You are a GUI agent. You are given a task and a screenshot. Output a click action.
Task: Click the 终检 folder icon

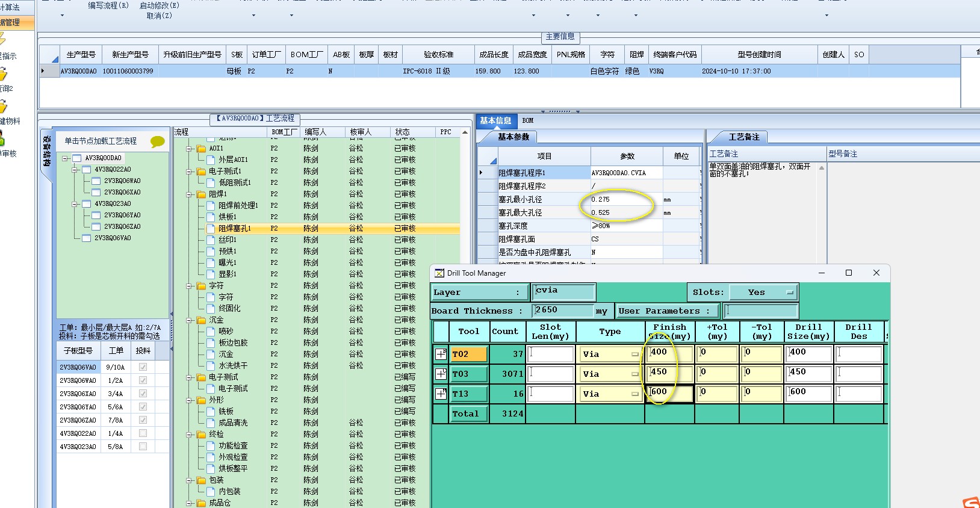coord(201,434)
